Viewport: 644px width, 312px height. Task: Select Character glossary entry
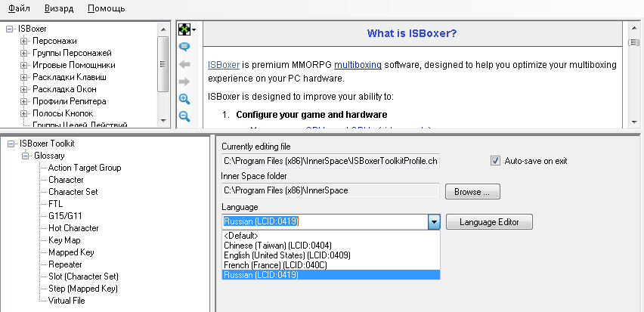point(66,180)
